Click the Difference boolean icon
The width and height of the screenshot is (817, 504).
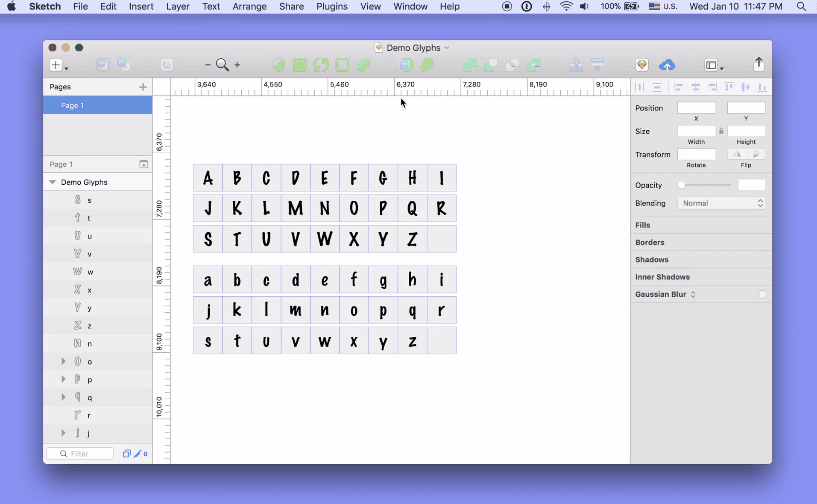coord(534,65)
